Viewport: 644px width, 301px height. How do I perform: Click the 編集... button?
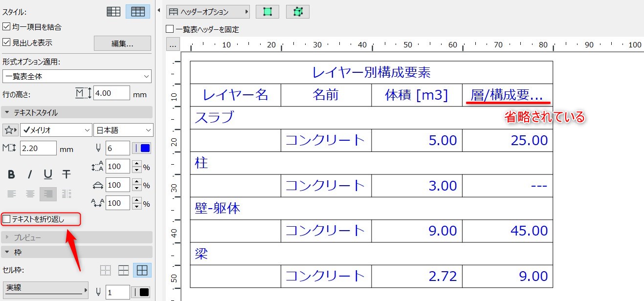[122, 43]
